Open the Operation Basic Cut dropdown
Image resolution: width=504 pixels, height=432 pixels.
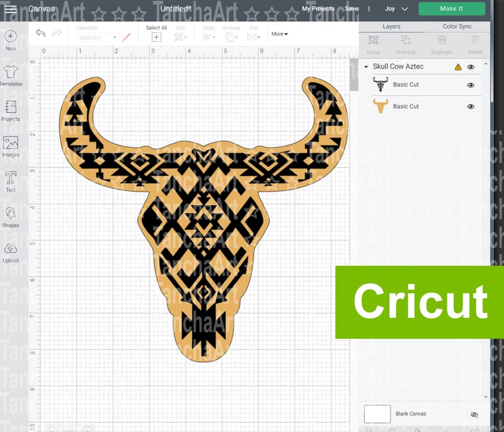pyautogui.click(x=96, y=37)
